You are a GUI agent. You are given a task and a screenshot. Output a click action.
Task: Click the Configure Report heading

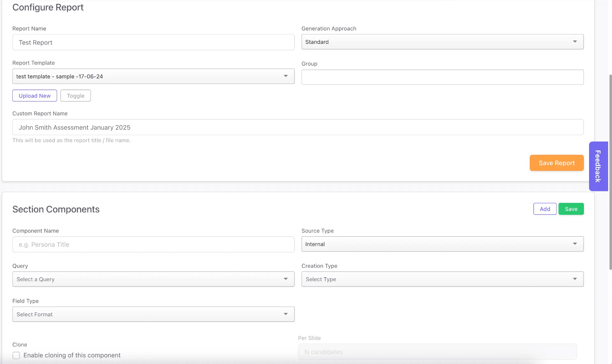48,7
